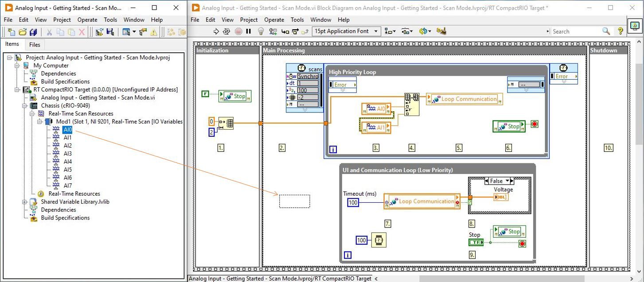Select the Step Into debugging icon

284,31
